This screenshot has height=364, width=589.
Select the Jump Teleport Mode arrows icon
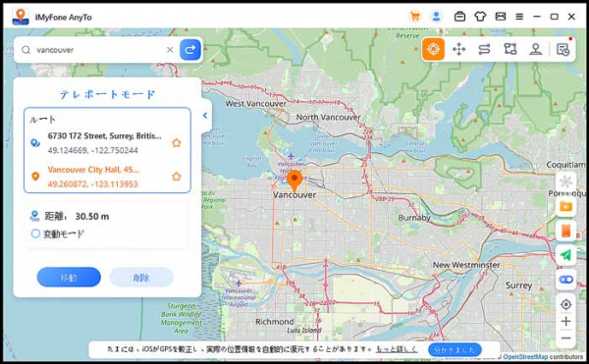pyautogui.click(x=458, y=49)
